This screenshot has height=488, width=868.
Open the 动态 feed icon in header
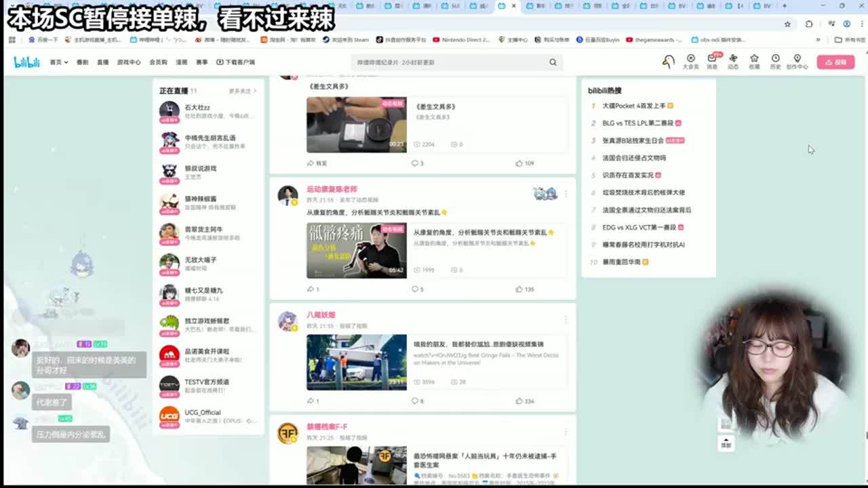(733, 61)
